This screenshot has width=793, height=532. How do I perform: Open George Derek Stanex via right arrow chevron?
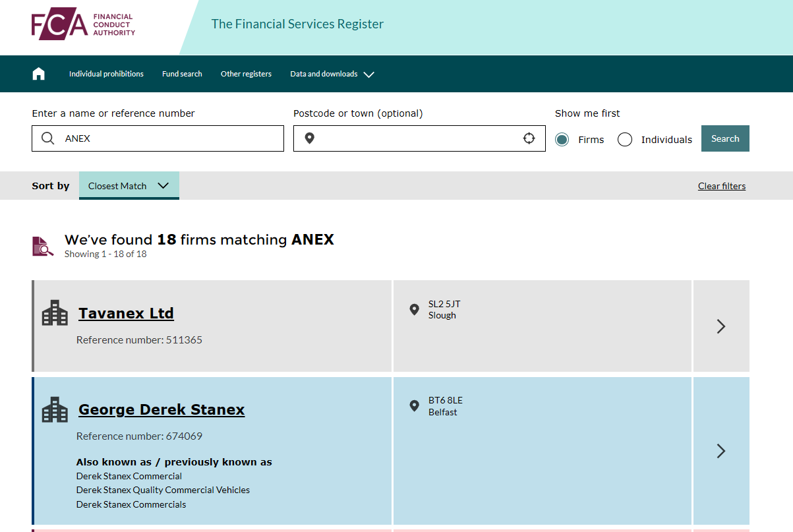pyautogui.click(x=721, y=451)
